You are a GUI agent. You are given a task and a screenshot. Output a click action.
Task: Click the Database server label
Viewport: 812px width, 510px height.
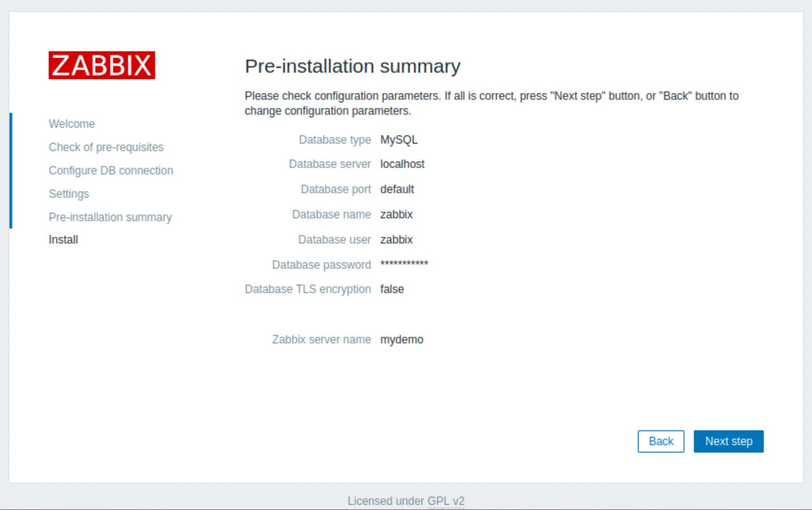click(x=330, y=164)
